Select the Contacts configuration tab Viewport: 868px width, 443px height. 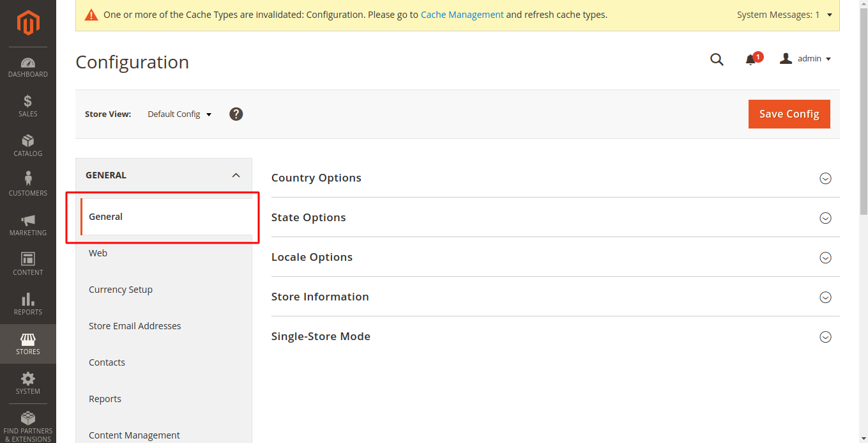(164, 362)
